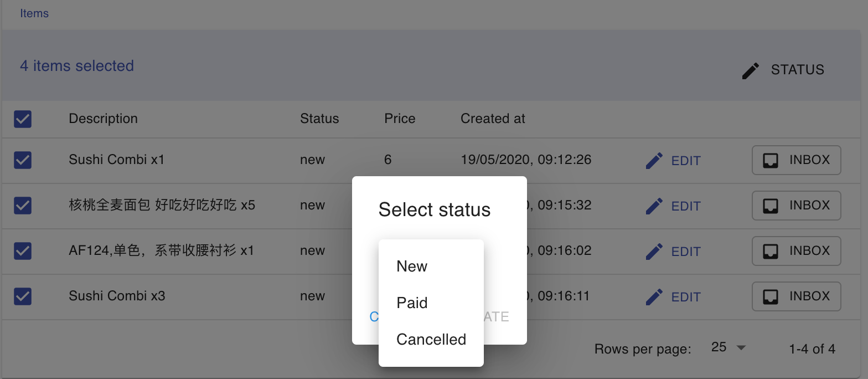Open the Inbox for Sushi Combi x1
This screenshot has height=379, width=868.
[x=796, y=160]
